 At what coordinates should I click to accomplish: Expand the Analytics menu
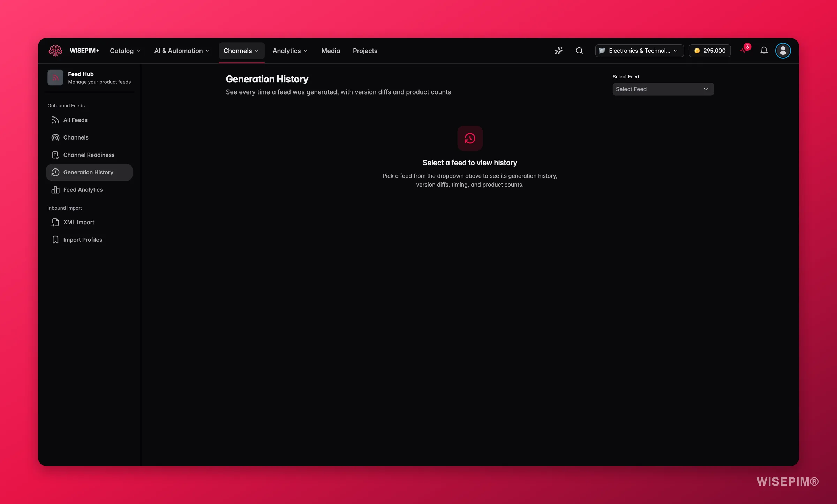click(x=290, y=51)
